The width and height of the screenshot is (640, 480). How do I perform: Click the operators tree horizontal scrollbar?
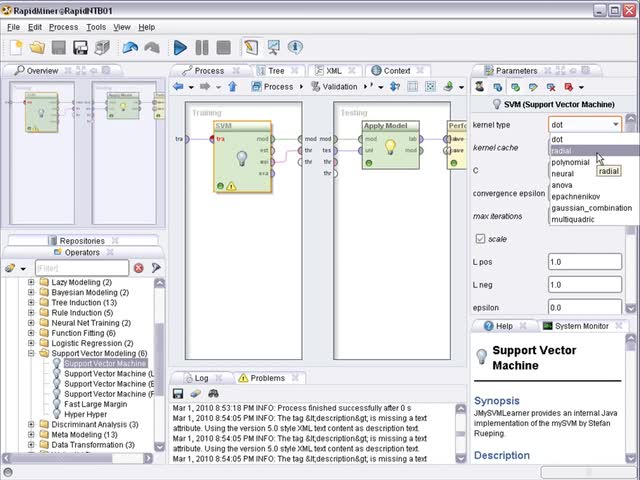tap(78, 458)
